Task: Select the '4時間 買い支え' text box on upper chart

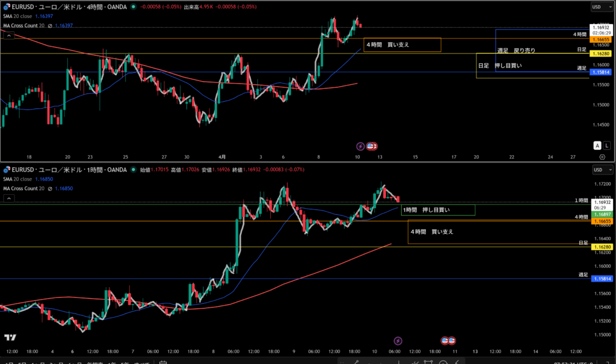Action: coord(402,45)
